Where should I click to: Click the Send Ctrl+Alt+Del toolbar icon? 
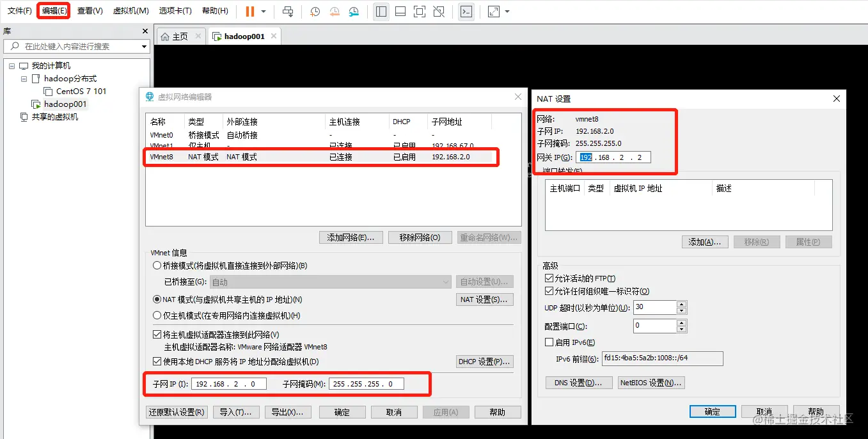pos(288,12)
